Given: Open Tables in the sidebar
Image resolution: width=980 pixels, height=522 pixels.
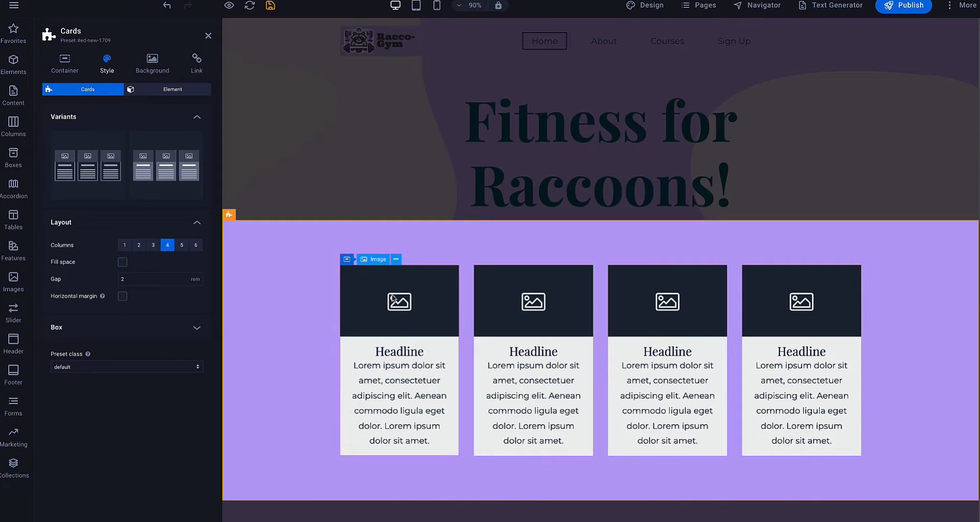Looking at the screenshot, I should pyautogui.click(x=13, y=220).
